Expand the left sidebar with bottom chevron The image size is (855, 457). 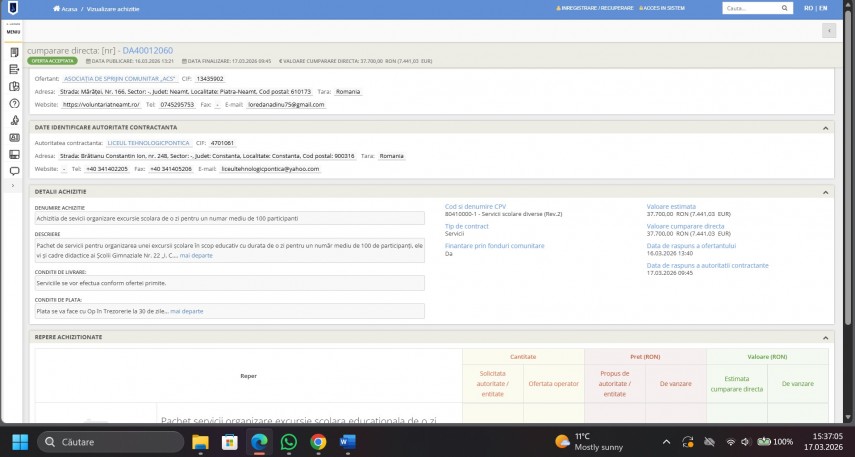point(14,187)
